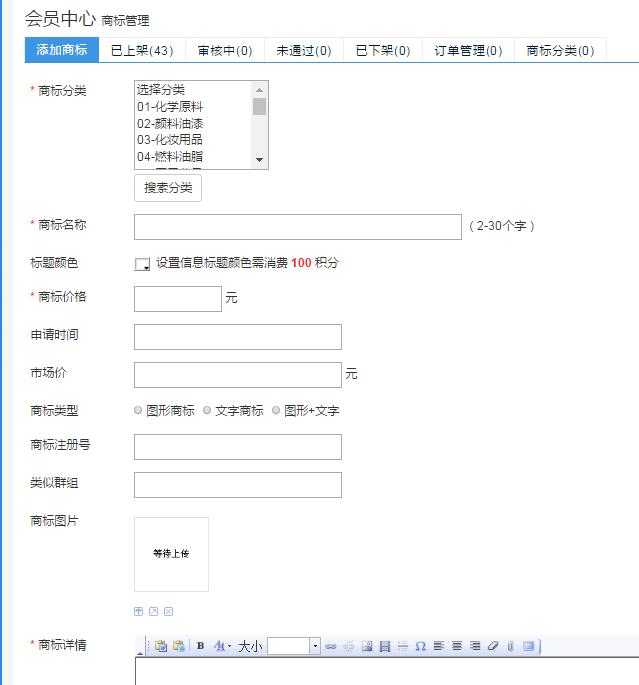Choose 03-化妆用品 in the category list
The width and height of the screenshot is (639, 685).
point(170,139)
